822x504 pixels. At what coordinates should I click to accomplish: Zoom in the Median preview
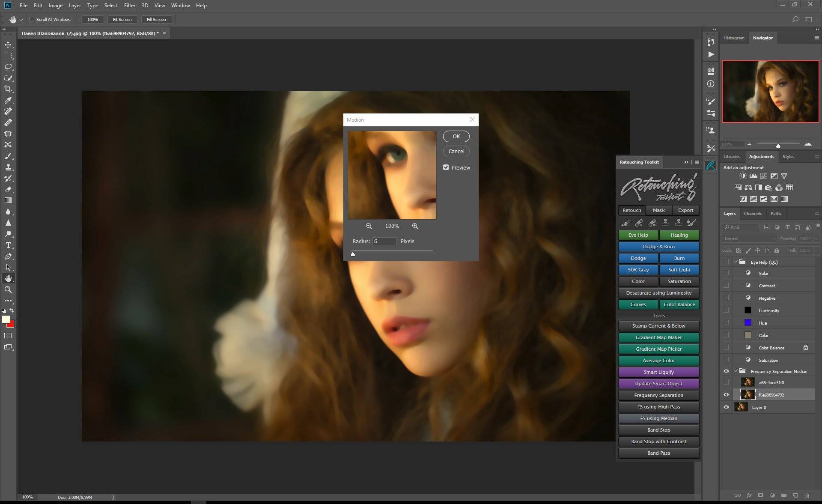(x=415, y=226)
